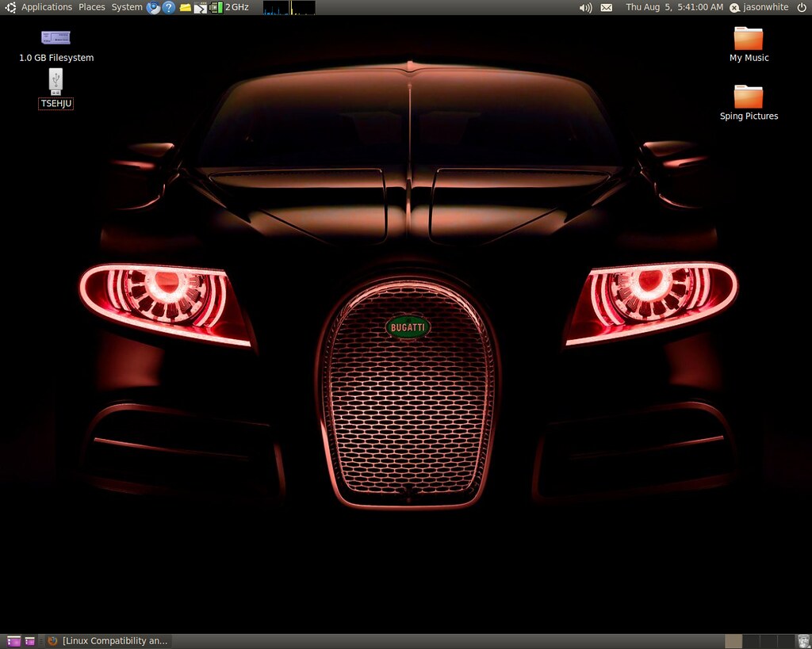Open the calendar from the date and time
The height and width of the screenshot is (649, 812).
pyautogui.click(x=674, y=7)
